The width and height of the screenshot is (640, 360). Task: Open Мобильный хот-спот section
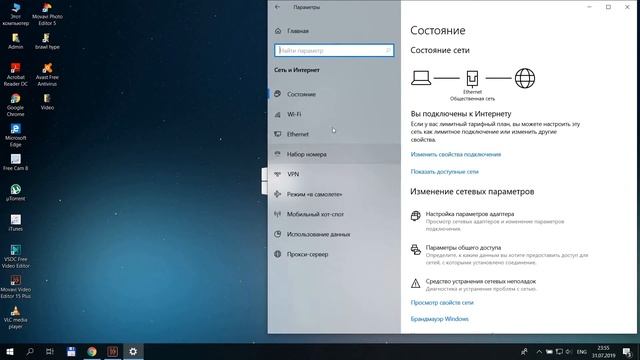pos(334,214)
